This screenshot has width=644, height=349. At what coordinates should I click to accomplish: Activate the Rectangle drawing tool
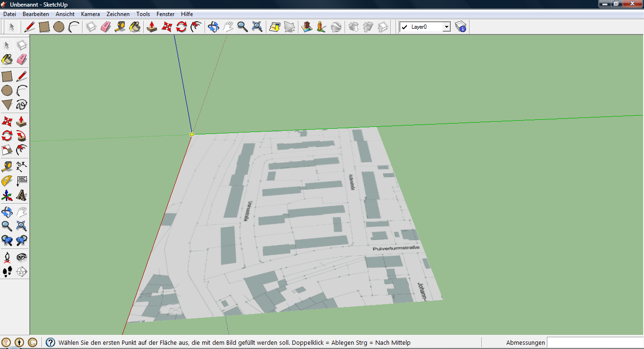(43, 27)
